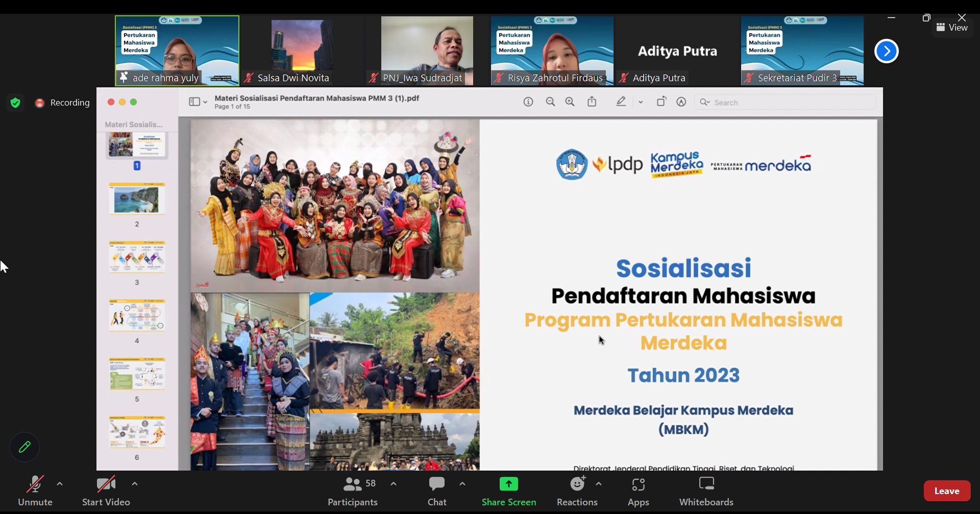The height and width of the screenshot is (514, 980).
Task: Show next video thumbnails with blue arrow
Action: (886, 51)
